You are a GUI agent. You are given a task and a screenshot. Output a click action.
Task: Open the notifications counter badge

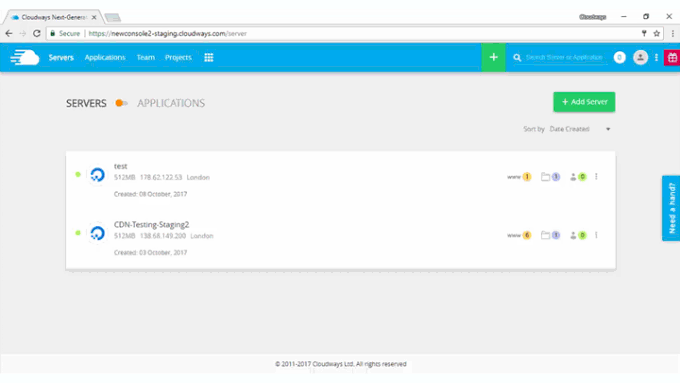click(x=619, y=57)
